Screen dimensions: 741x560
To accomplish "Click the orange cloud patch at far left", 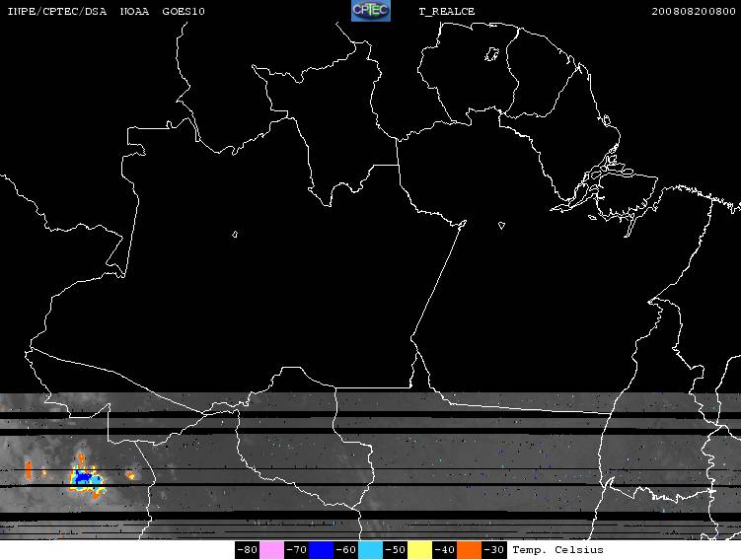I will tap(29, 470).
